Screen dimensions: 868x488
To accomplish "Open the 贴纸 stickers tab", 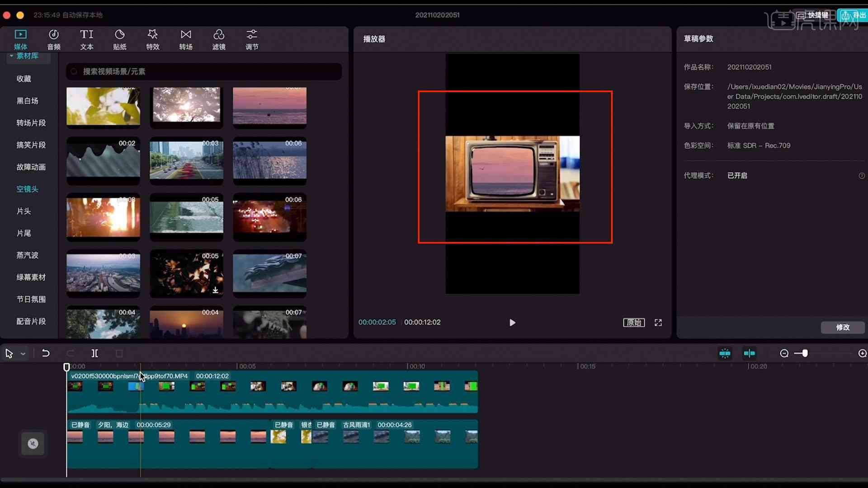I will [x=120, y=39].
